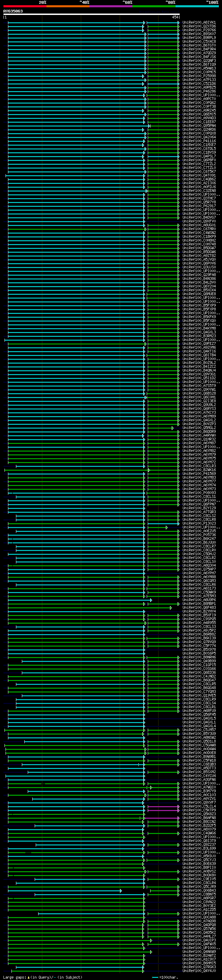This screenshot has height=980, width=222.
Task: Select hit UniRef100_C5LCL4
Action: tap(199, 806)
